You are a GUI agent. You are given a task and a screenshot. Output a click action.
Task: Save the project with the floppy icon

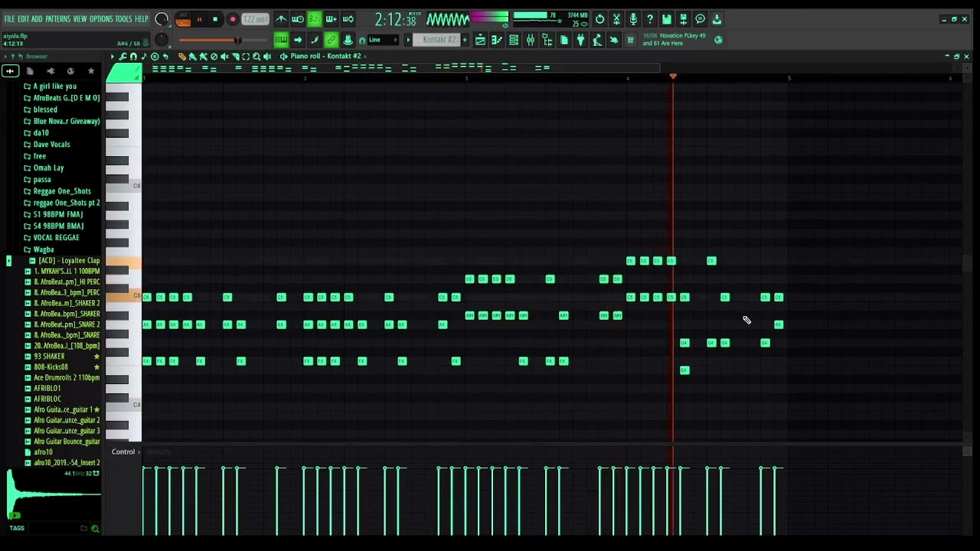(x=667, y=19)
